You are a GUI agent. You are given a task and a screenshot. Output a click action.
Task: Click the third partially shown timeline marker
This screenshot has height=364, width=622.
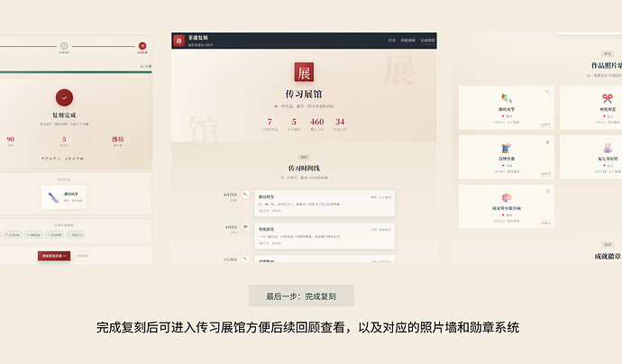click(245, 259)
